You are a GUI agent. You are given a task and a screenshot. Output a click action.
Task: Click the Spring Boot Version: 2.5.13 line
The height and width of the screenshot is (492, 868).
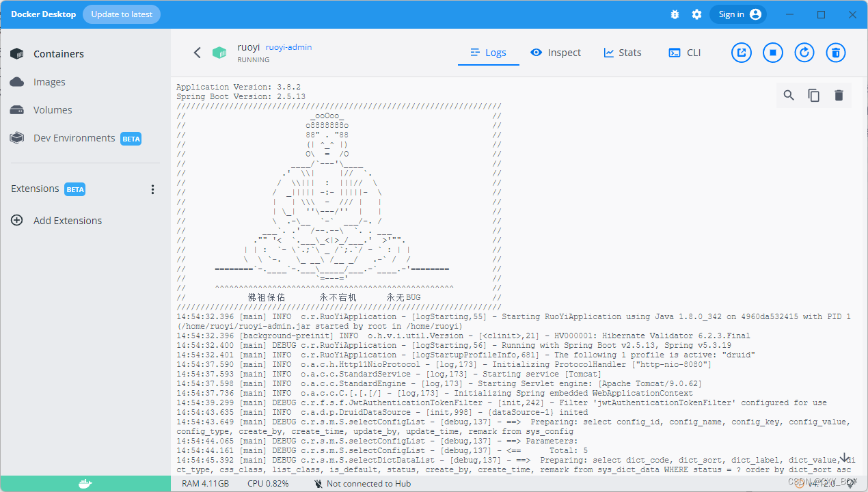click(241, 97)
